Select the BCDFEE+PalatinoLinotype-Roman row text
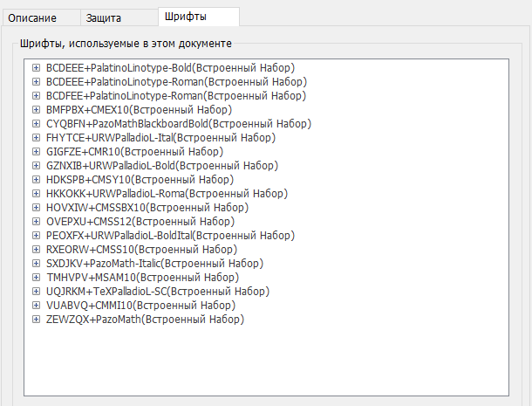This screenshot has height=406, width=532. [x=176, y=96]
